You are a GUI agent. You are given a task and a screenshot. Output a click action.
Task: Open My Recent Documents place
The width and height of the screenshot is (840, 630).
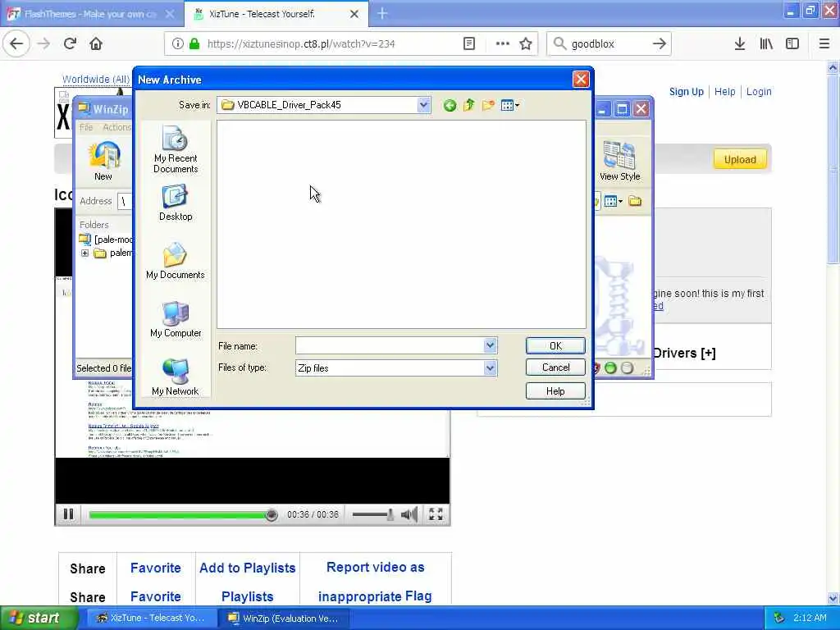click(x=176, y=149)
